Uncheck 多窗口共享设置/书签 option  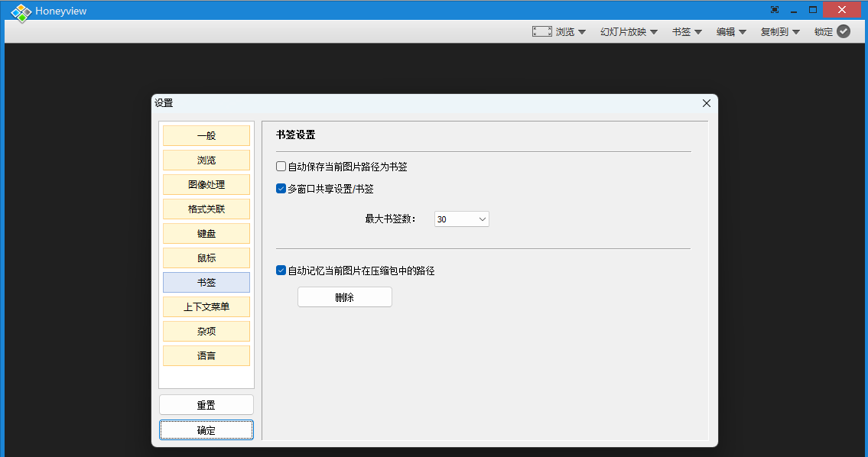[x=281, y=189]
